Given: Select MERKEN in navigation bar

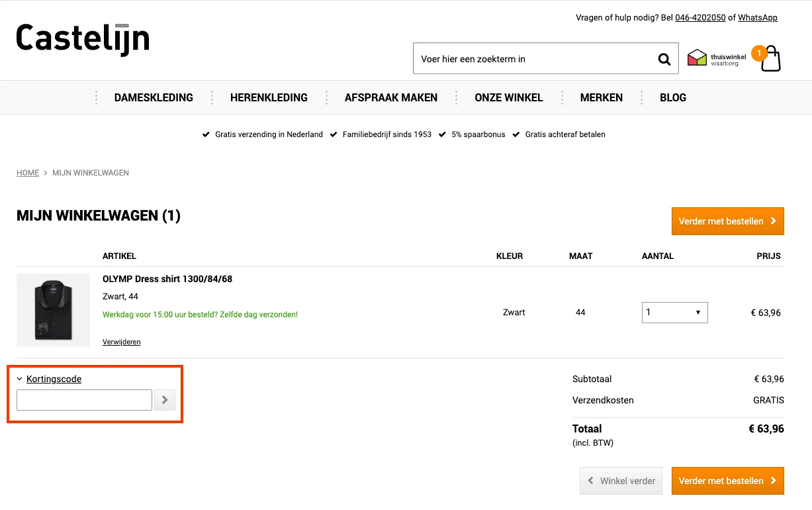Looking at the screenshot, I should tap(601, 98).
